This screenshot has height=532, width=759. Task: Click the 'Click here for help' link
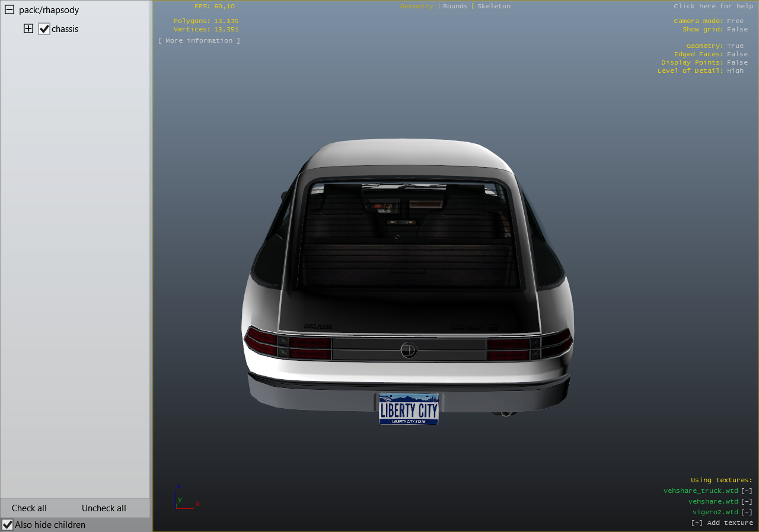(713, 6)
